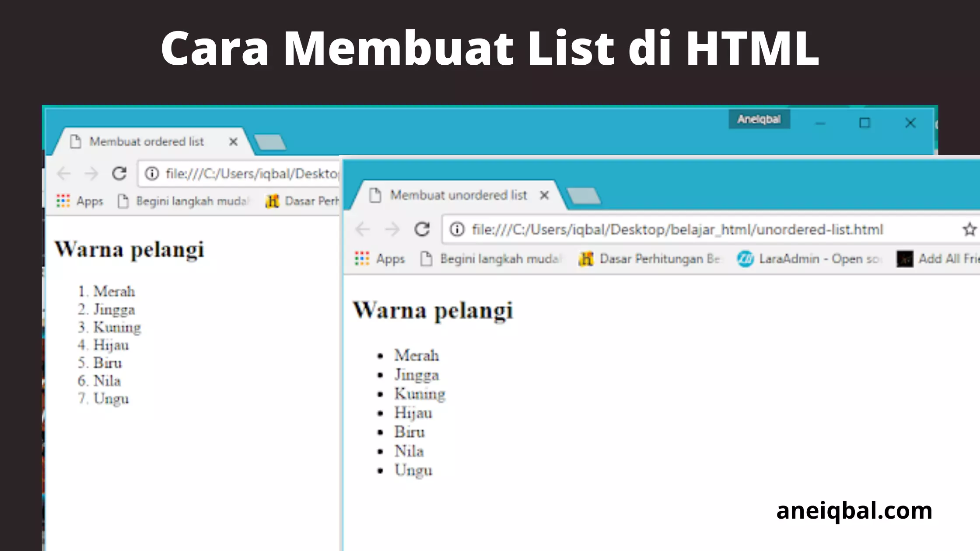
Task: Click numbered item 1. Merah
Action: pyautogui.click(x=106, y=291)
